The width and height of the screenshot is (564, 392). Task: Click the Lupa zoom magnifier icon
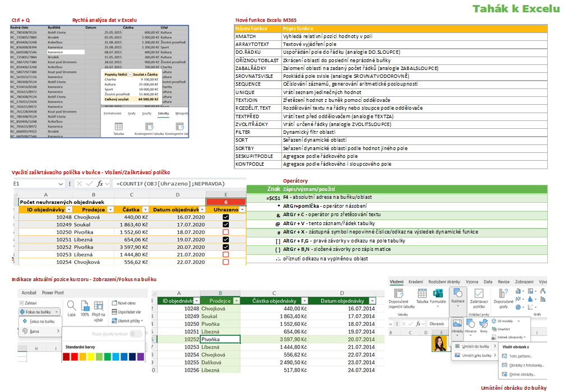click(x=71, y=306)
